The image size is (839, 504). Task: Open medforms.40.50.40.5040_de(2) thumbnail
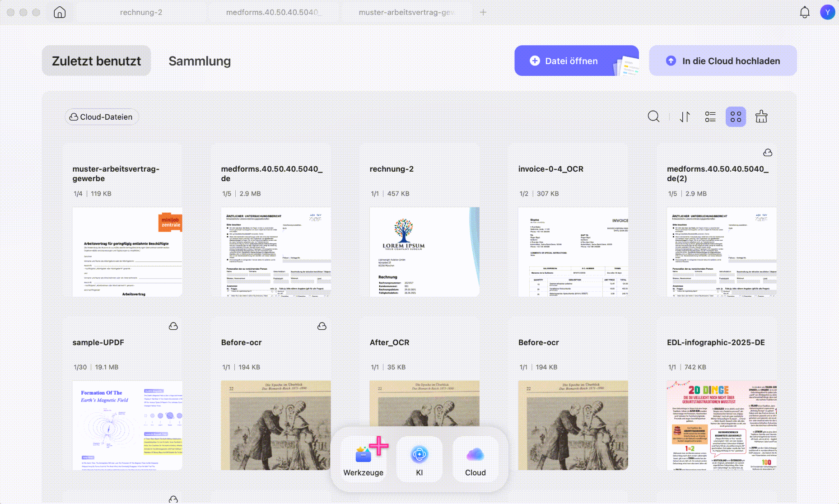[722, 252]
